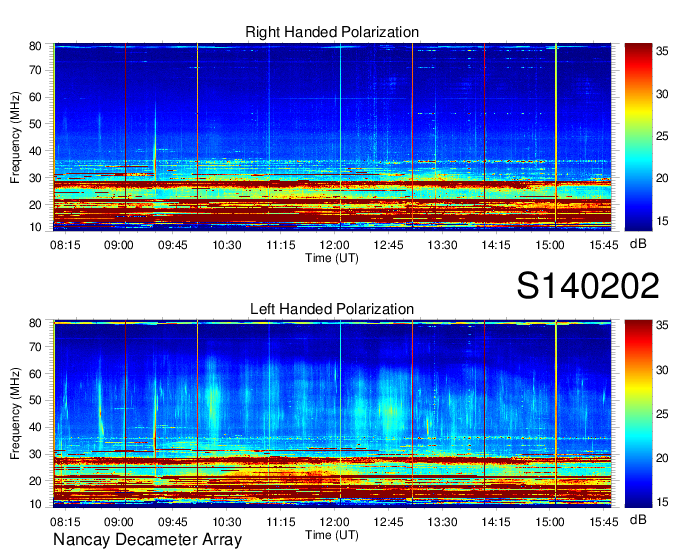The height and width of the screenshot is (552, 680).
Task: Select "Frequency (MHz)" axis label of Right Handed plot
Action: click(15, 137)
